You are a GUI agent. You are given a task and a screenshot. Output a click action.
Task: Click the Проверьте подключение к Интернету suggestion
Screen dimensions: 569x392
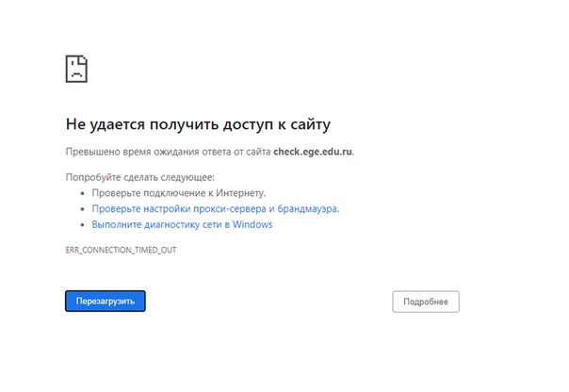pos(179,193)
